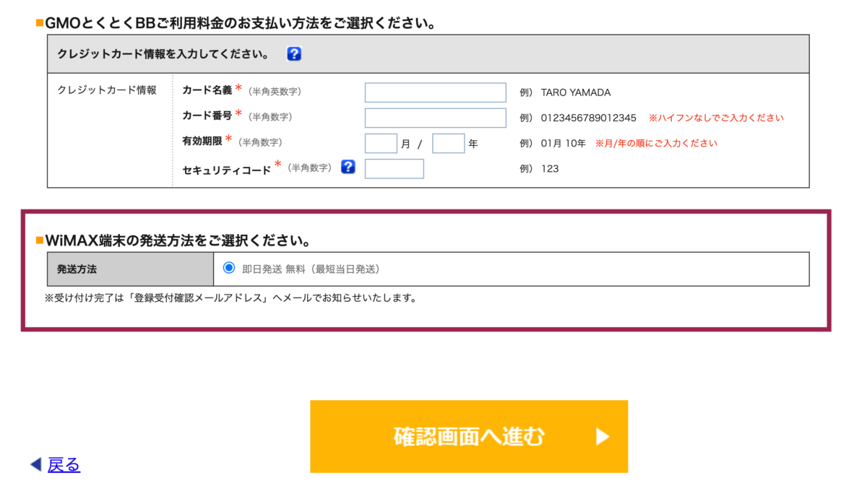
Task: Click the 例）TARO YAMADA sample text
Action: pyautogui.click(x=567, y=92)
